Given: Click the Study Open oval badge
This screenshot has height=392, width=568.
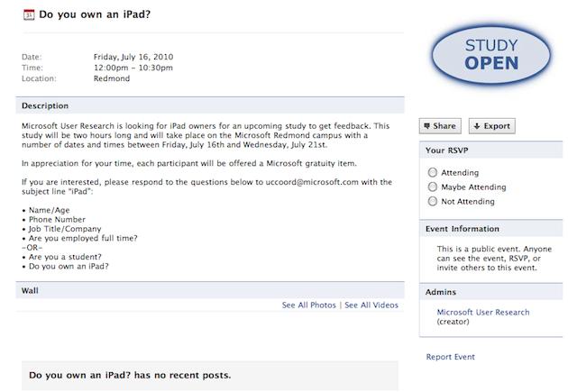Looking at the screenshot, I should [x=491, y=55].
